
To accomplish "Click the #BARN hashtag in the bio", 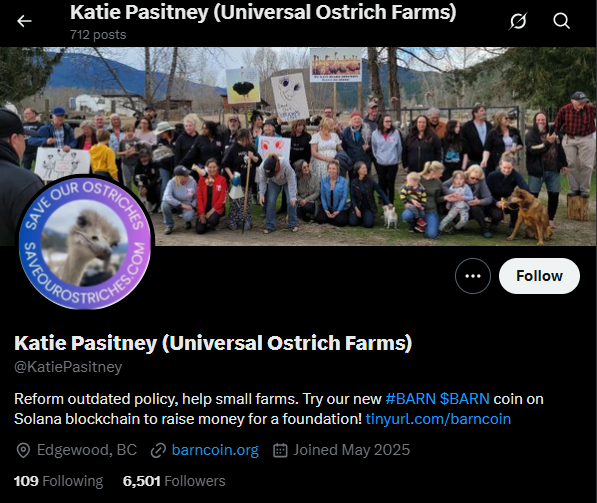I will click(410, 399).
